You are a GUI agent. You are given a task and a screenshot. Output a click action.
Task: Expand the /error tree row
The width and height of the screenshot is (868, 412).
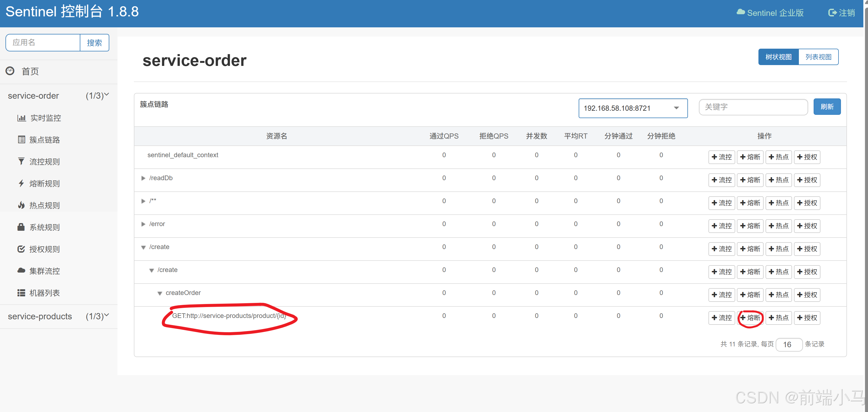(x=143, y=224)
